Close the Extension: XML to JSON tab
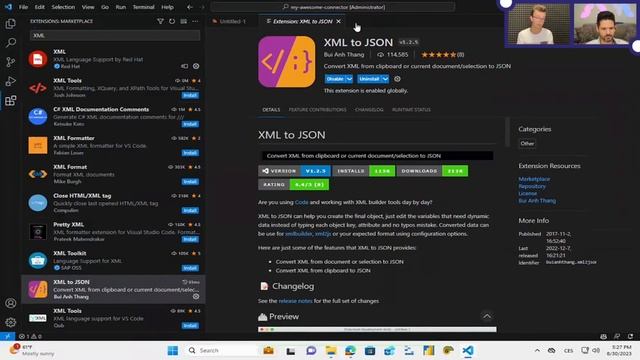 (338, 21)
